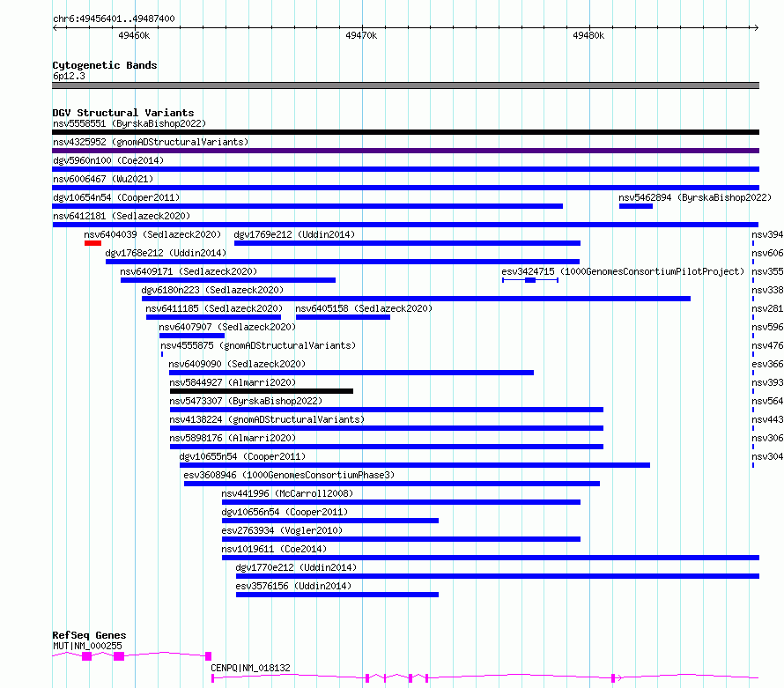
Task: Click the nsv5844927 (Almarri2020) label
Action: (233, 382)
